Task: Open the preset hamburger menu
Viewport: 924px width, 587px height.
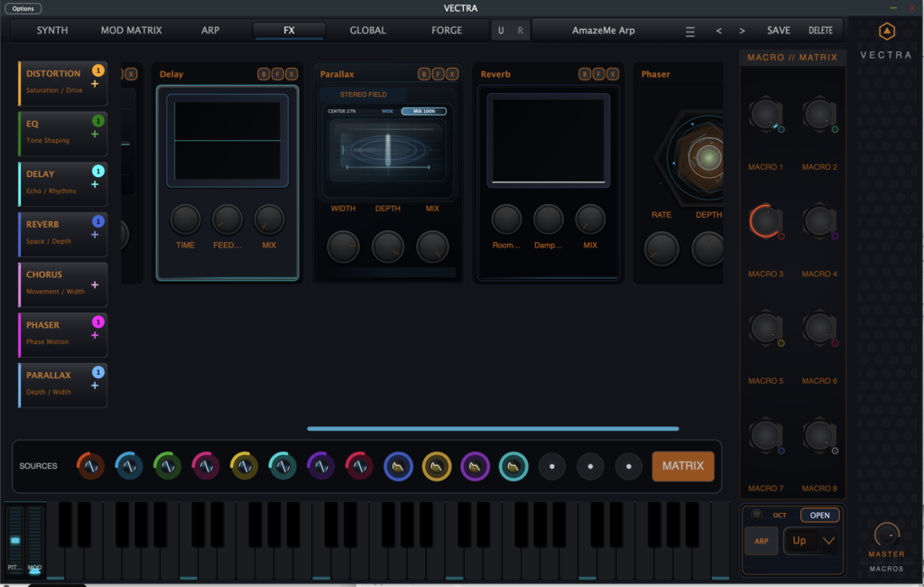Action: coord(690,30)
